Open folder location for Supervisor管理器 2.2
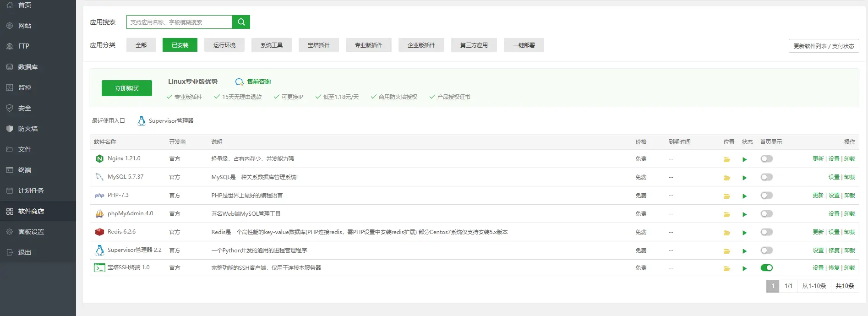This screenshot has width=868, height=316. pos(726,251)
